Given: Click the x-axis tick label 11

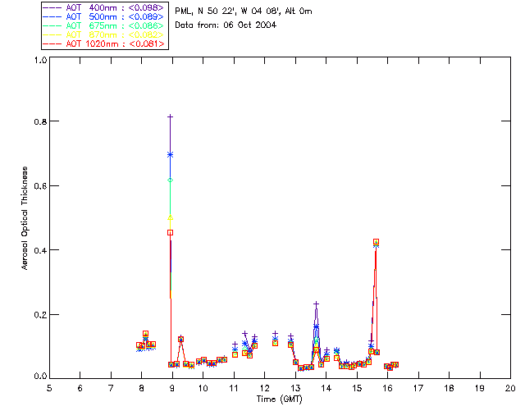Looking at the screenshot, I should (x=233, y=388).
